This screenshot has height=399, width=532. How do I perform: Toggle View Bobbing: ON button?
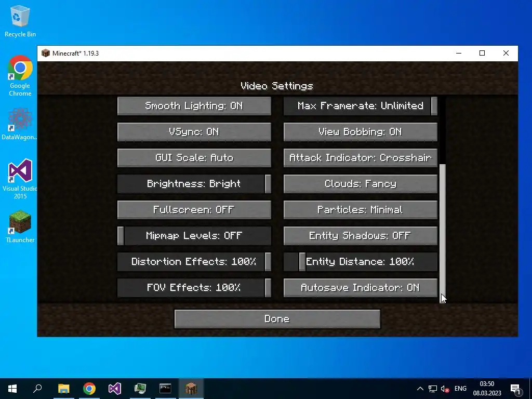(361, 132)
